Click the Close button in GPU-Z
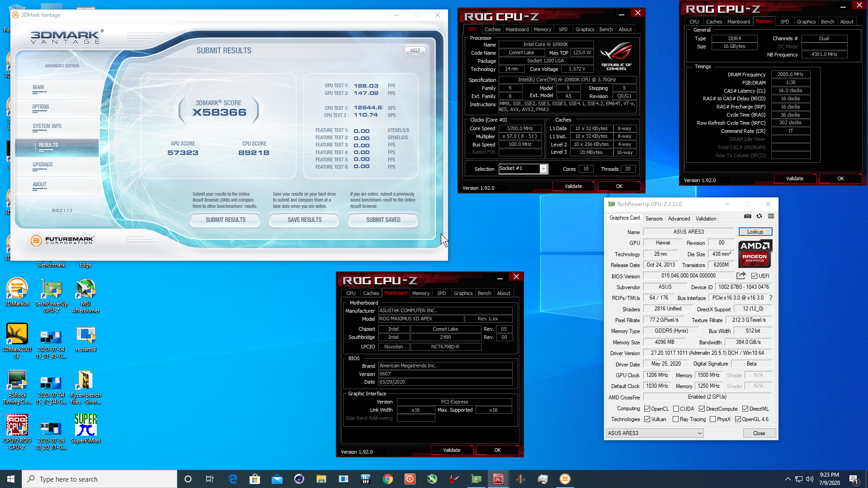The height and width of the screenshot is (488, 868). click(x=759, y=433)
